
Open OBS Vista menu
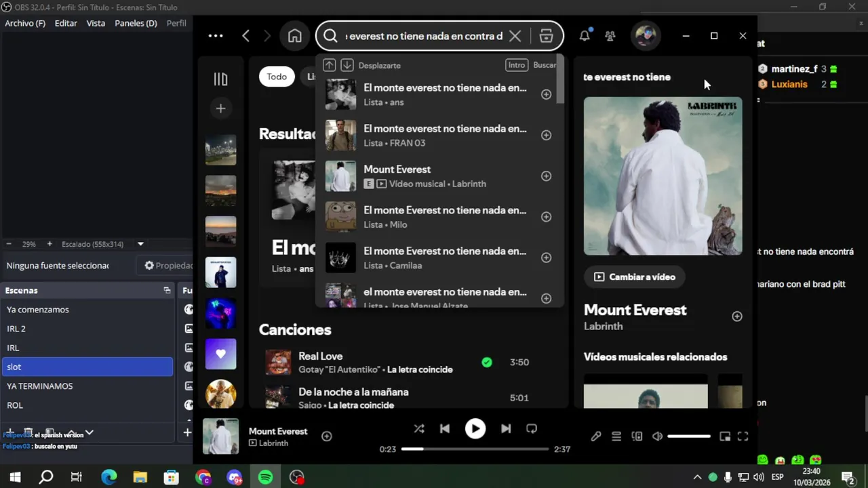(96, 23)
